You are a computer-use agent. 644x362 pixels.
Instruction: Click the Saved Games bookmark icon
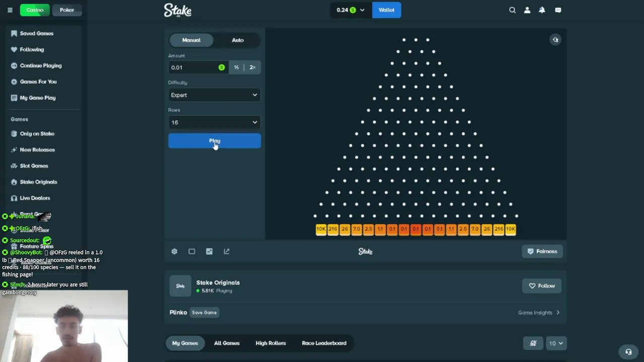14,34
